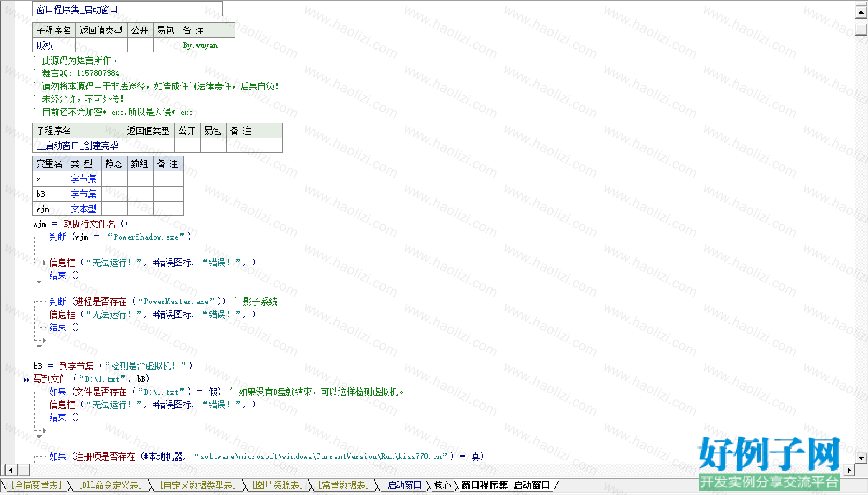Click 信息框 line under 文件是否存在 check
Viewport: 868px width, 495px height.
pyautogui.click(x=153, y=405)
